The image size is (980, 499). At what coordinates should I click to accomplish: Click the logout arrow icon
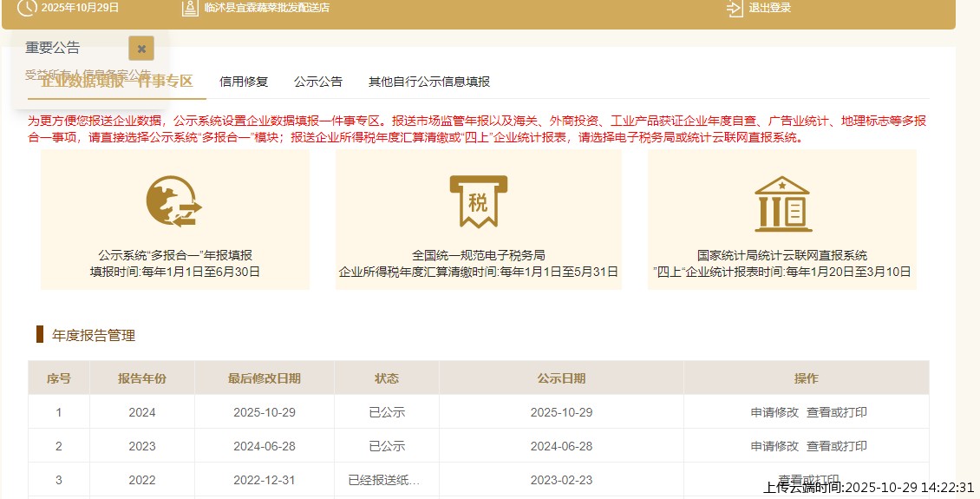click(x=735, y=8)
